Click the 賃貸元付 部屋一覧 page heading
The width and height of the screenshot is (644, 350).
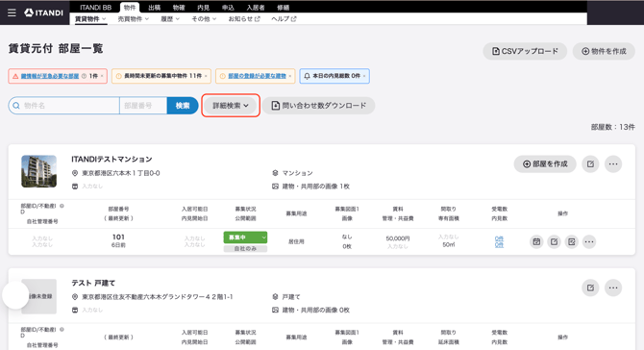56,48
